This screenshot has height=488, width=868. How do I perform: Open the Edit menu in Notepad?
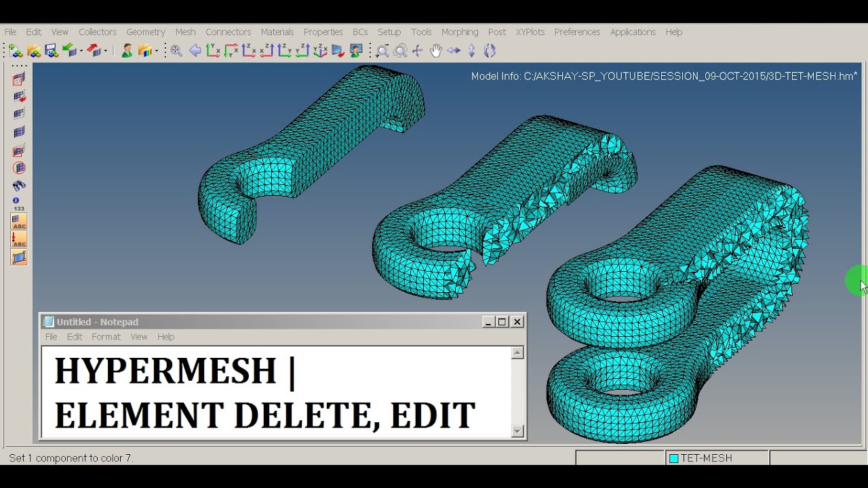coord(75,337)
